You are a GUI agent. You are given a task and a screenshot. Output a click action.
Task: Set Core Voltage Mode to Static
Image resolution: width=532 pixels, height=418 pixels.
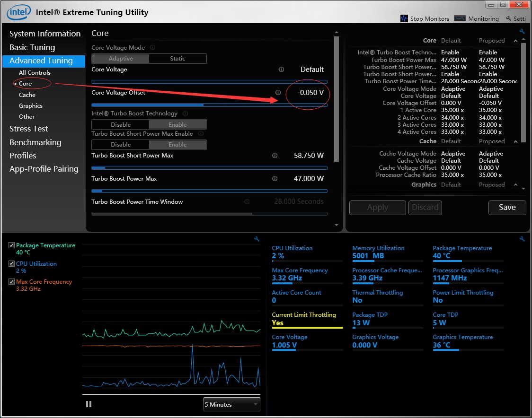[177, 59]
